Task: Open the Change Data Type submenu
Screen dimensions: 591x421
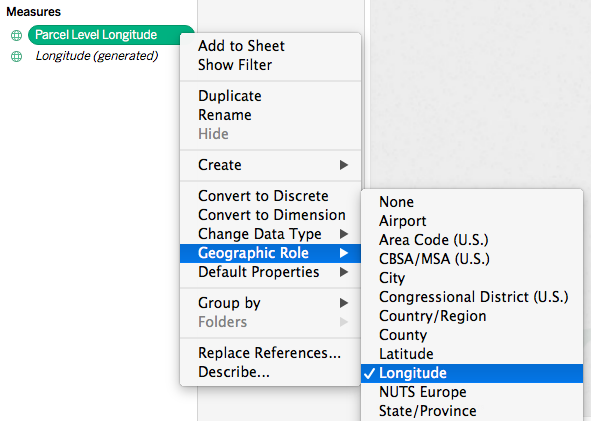Action: 270,234
